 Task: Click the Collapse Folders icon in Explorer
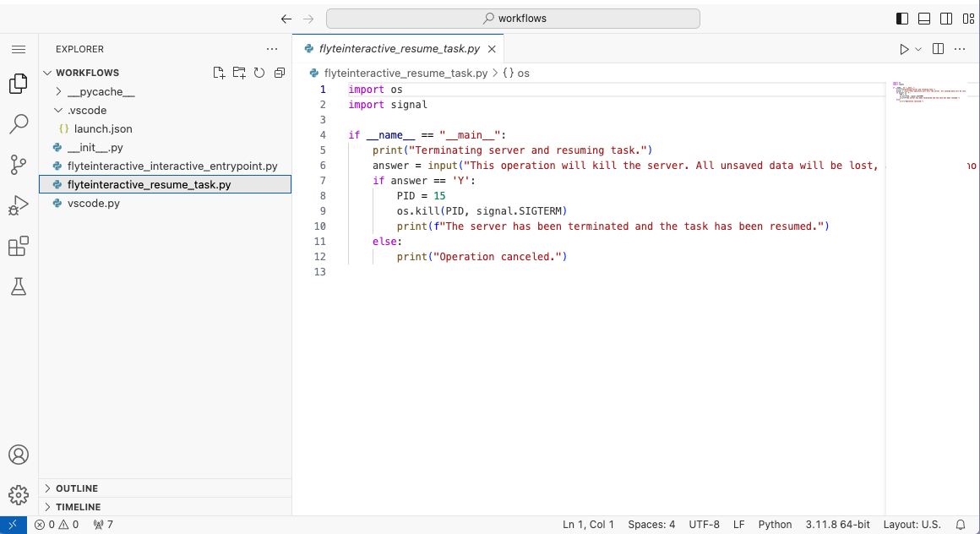pos(280,73)
